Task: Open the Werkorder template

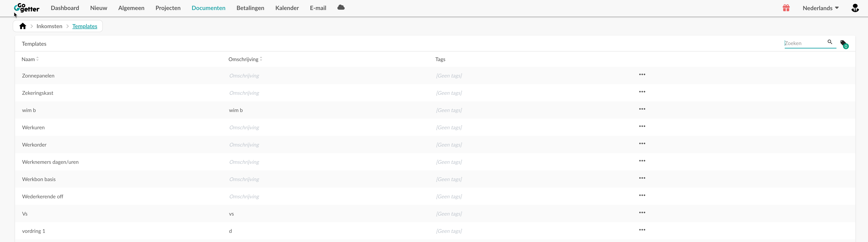Action: (34, 144)
